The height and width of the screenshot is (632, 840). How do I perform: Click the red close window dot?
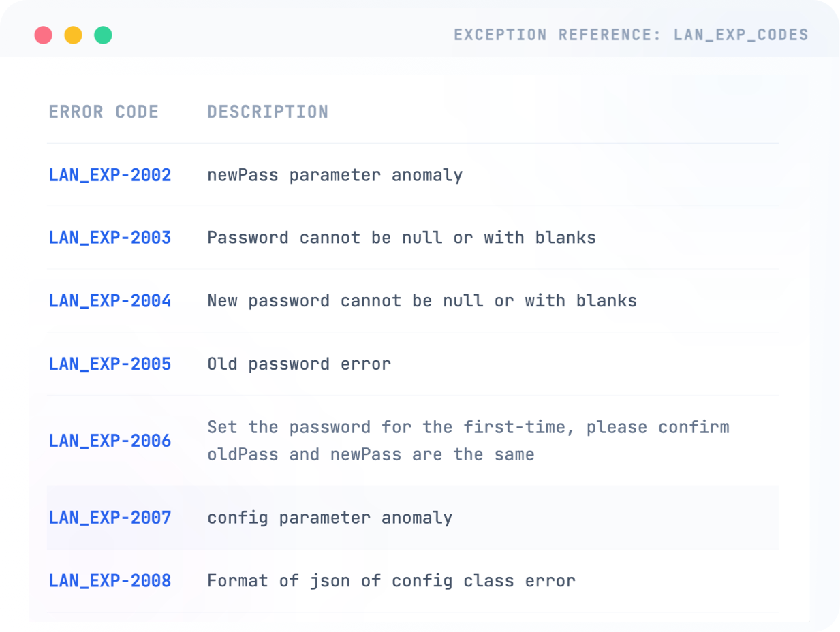[44, 35]
